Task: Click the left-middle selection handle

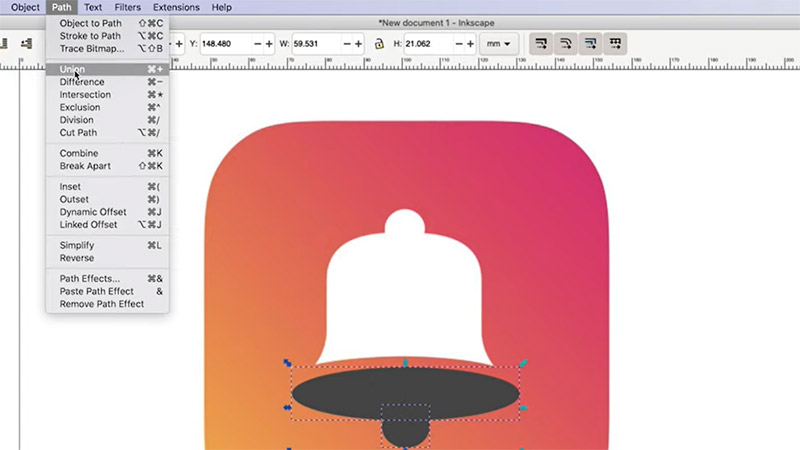Action: pos(287,408)
